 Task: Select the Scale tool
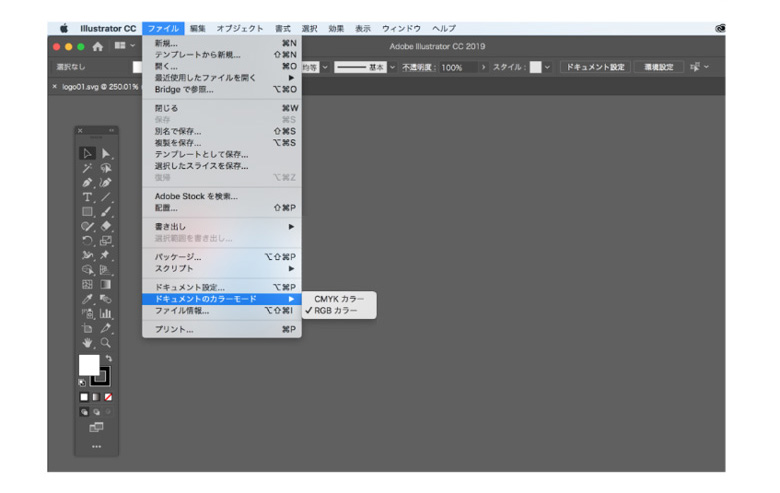click(x=105, y=241)
